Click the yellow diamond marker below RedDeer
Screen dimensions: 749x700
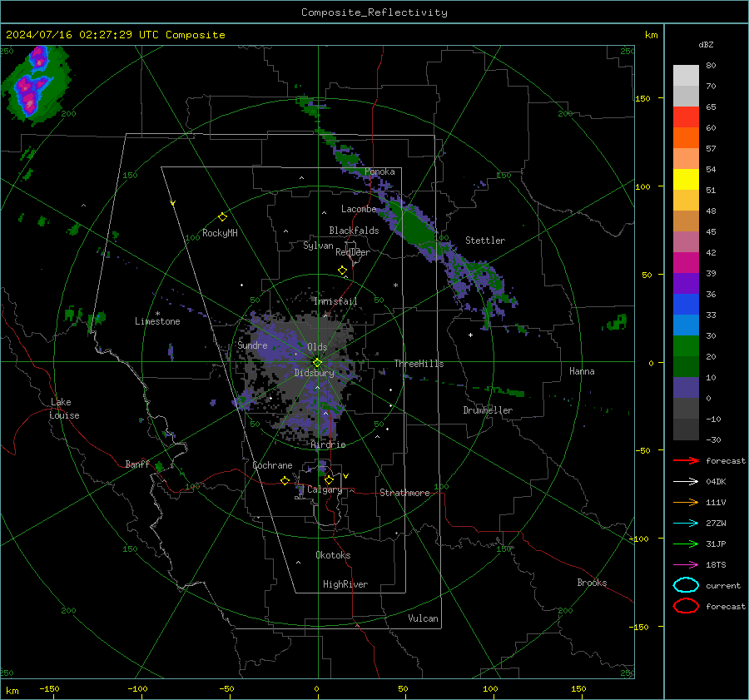[x=342, y=271]
